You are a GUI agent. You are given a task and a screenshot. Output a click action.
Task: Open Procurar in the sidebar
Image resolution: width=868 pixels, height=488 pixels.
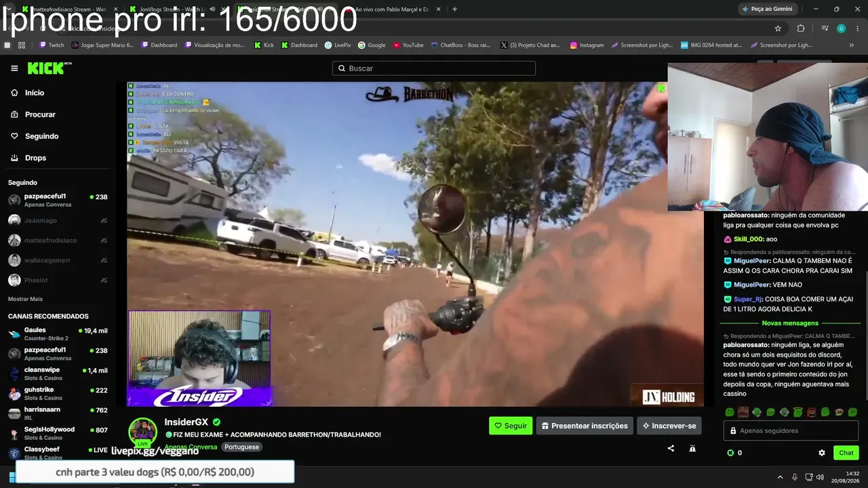[34, 115]
